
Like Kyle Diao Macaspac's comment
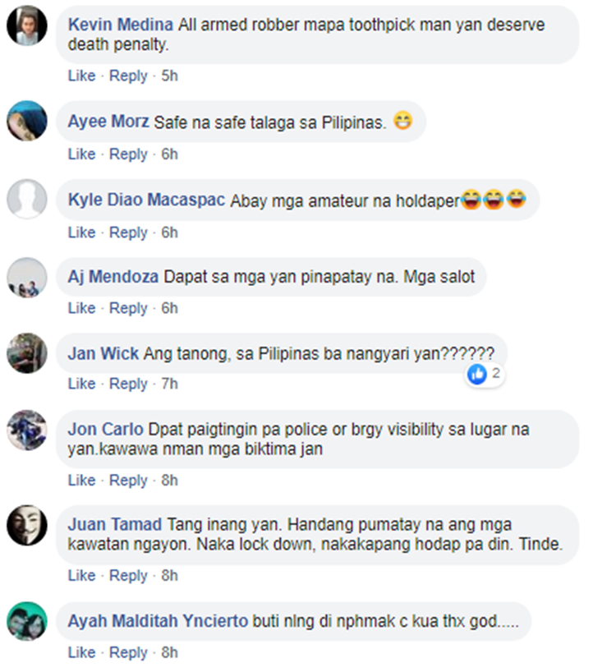pyautogui.click(x=81, y=232)
